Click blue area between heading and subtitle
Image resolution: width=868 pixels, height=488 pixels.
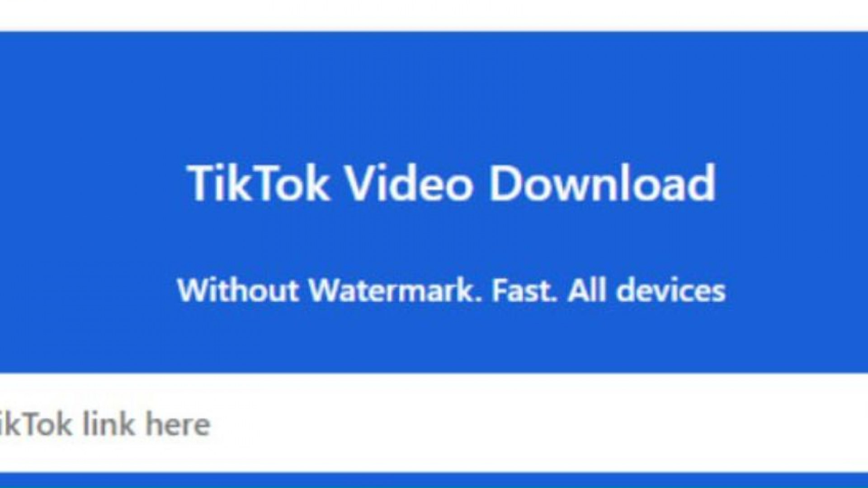coord(451,239)
